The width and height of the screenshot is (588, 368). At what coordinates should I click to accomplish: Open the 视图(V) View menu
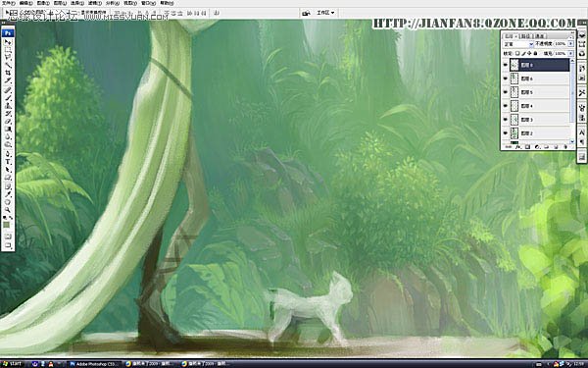click(130, 3)
